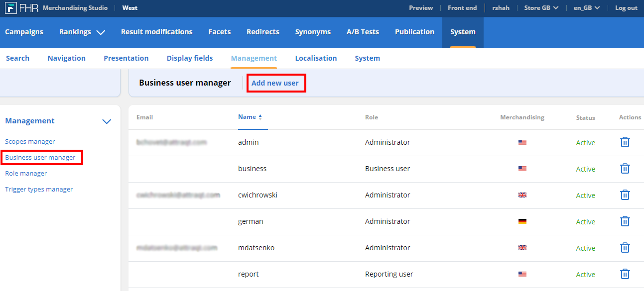Open the Campaigns menu item
The image size is (644, 291).
[24, 32]
